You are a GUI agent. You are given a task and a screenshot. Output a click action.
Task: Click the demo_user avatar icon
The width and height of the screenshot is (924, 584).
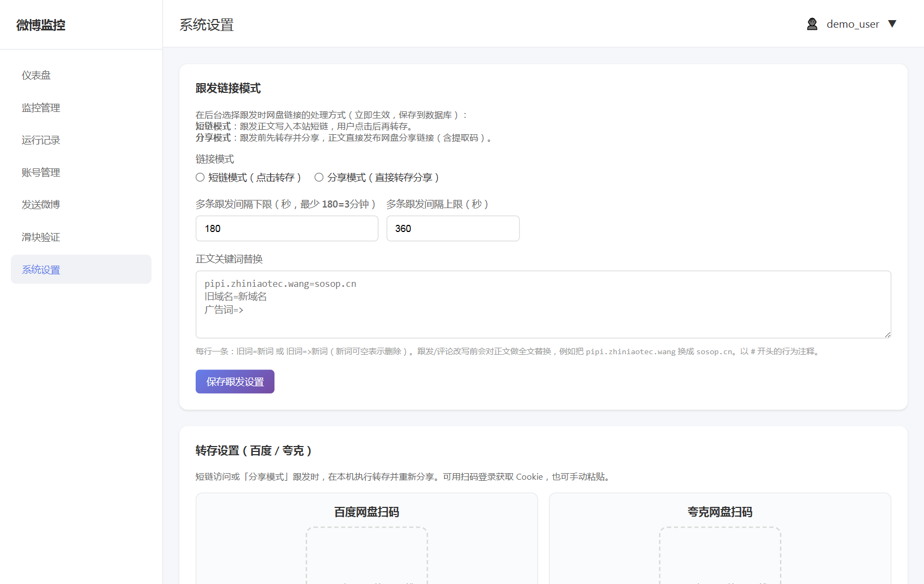point(812,24)
